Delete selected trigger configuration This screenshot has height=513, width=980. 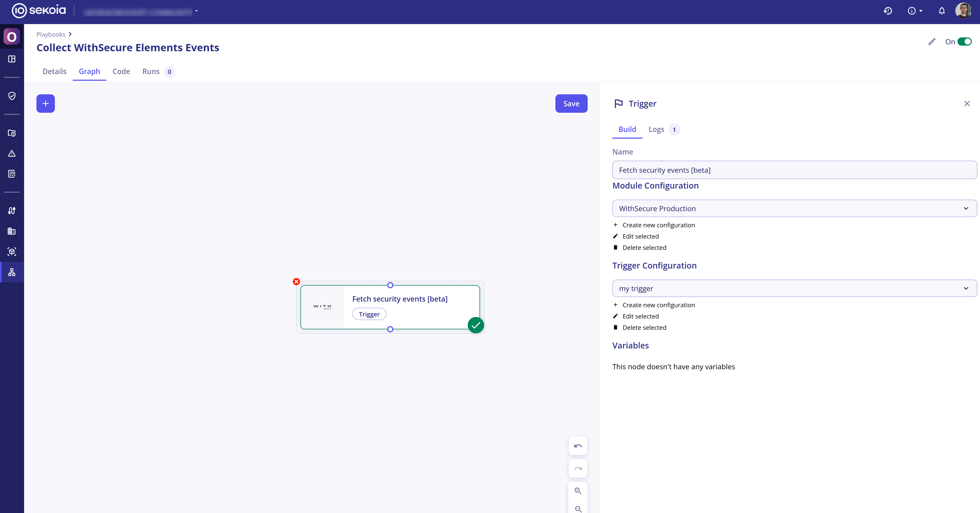[640, 327]
